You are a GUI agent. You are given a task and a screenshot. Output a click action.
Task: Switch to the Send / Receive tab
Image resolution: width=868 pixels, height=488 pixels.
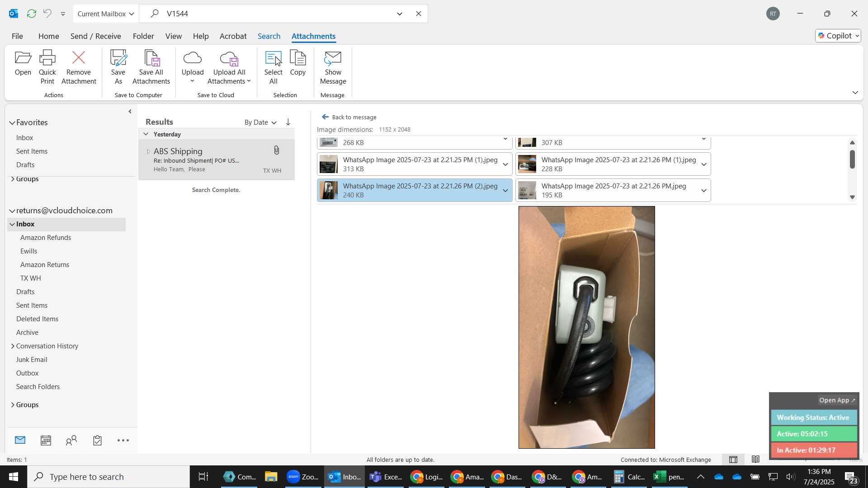[95, 36]
